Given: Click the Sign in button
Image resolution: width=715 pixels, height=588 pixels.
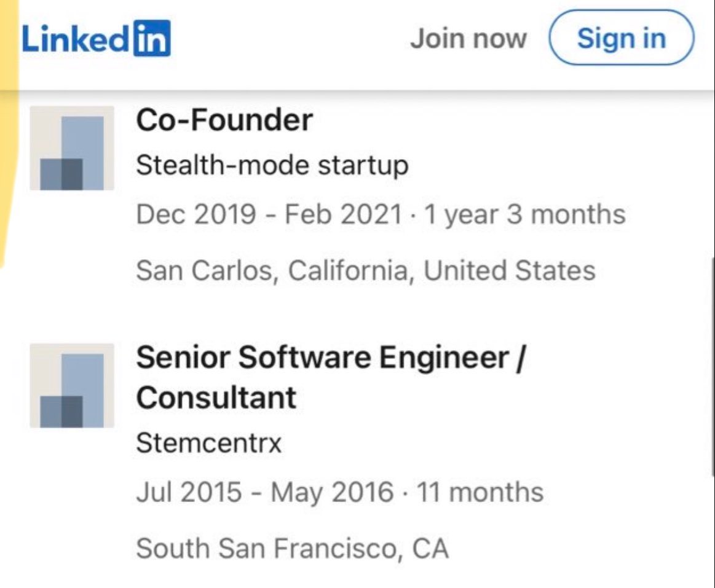Looking at the screenshot, I should pos(622,37).
